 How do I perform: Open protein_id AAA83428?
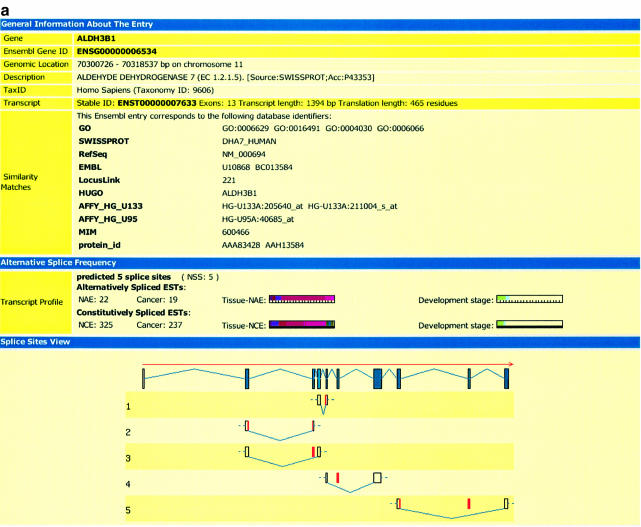coord(241,245)
